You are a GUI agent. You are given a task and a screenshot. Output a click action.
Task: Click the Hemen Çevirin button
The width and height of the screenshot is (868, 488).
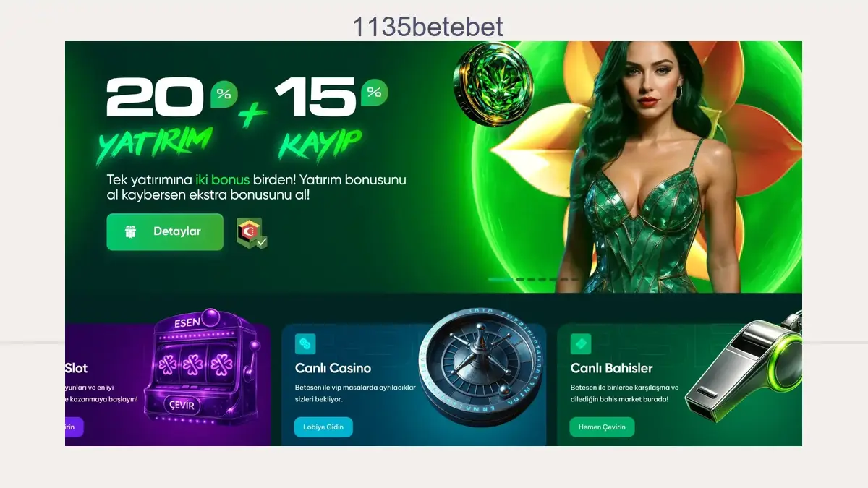[x=602, y=427]
